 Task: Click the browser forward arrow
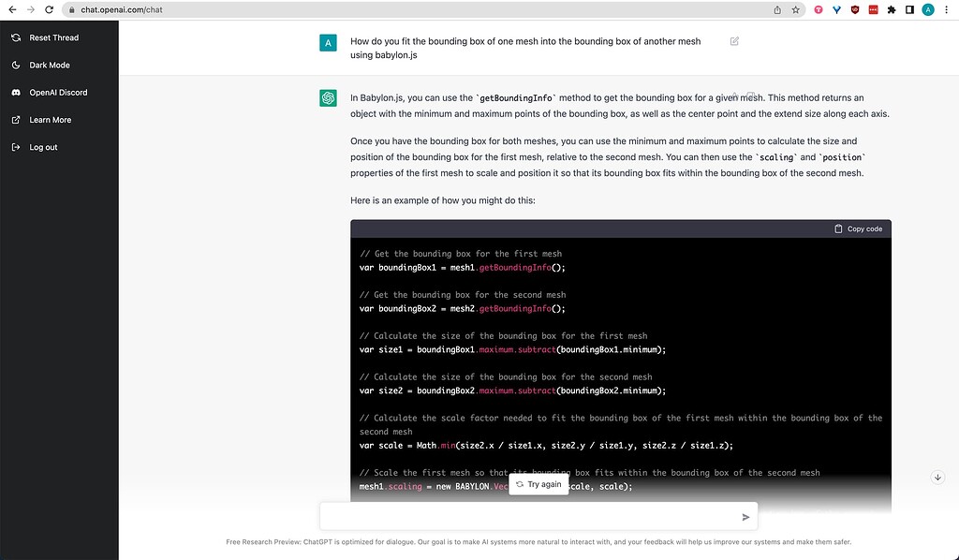pyautogui.click(x=31, y=9)
